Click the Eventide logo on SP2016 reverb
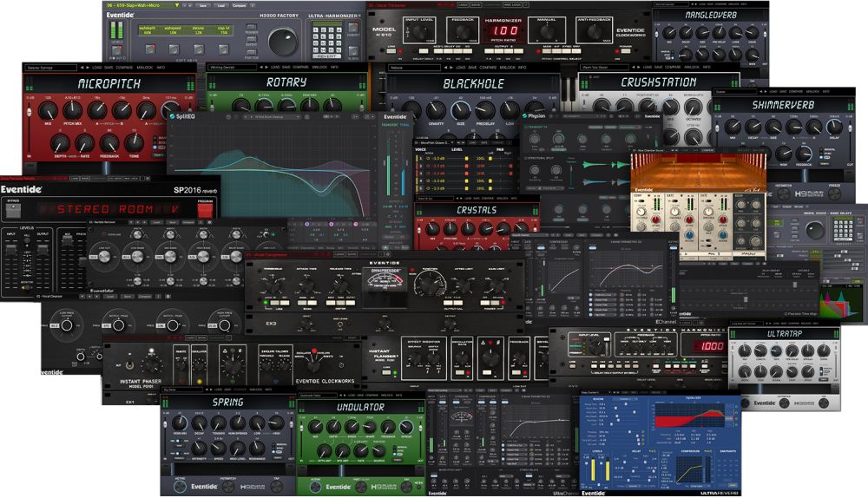 tap(23, 189)
